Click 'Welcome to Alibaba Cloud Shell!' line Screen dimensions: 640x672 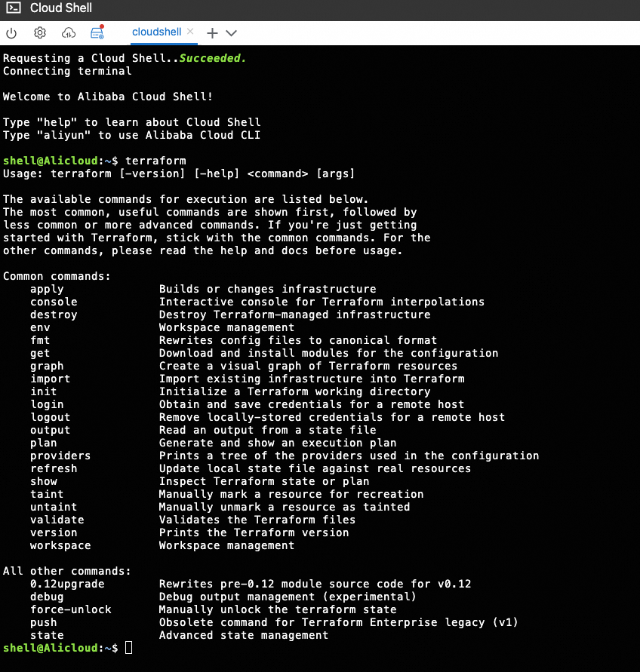coord(108,97)
